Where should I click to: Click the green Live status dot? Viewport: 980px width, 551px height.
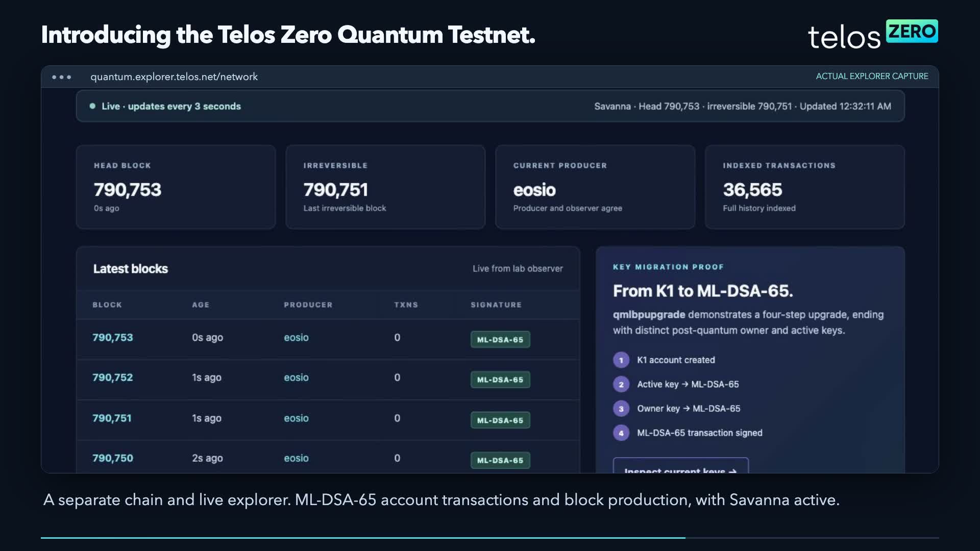pyautogui.click(x=92, y=106)
